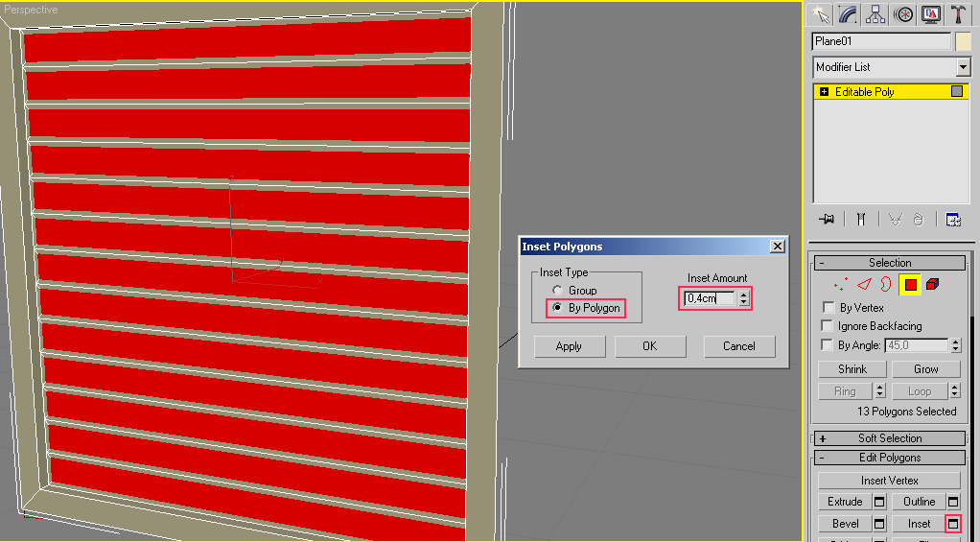Open the Extrude settings dialog icon
The height and width of the screenshot is (542, 980).
(x=879, y=502)
